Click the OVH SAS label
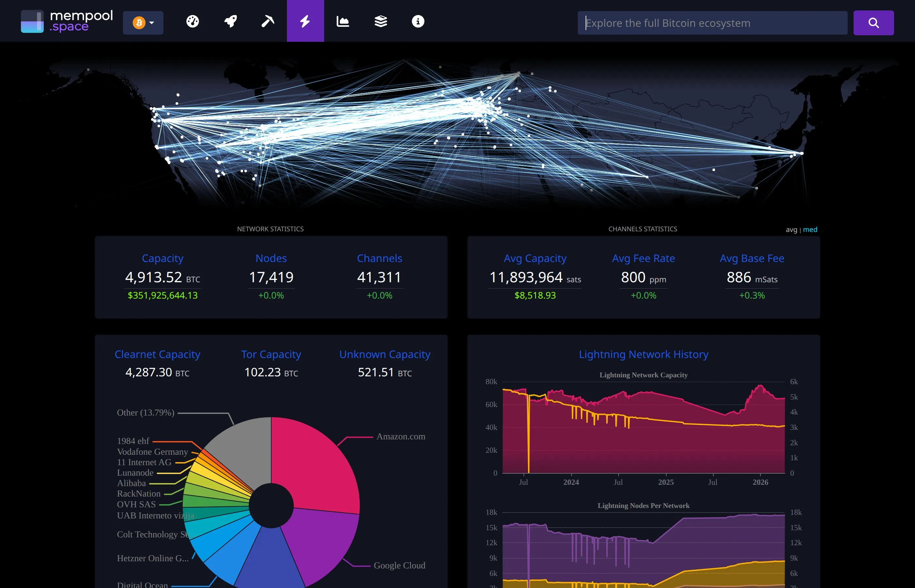Screen dimensions: 915x588 pyautogui.click(x=136, y=504)
